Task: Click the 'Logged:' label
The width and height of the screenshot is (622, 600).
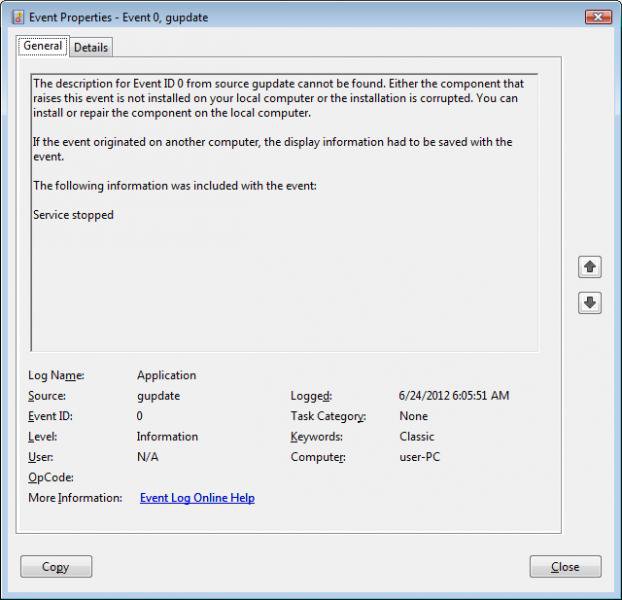Action: [x=311, y=396]
